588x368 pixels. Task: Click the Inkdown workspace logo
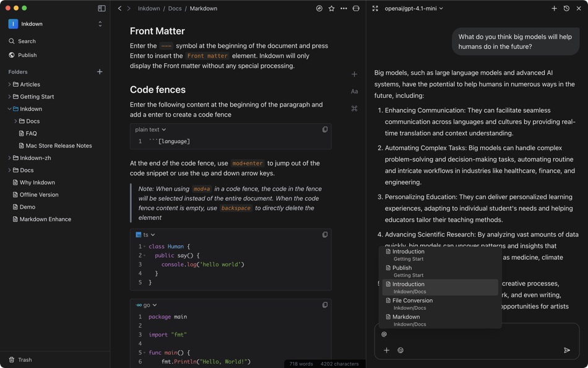13,24
